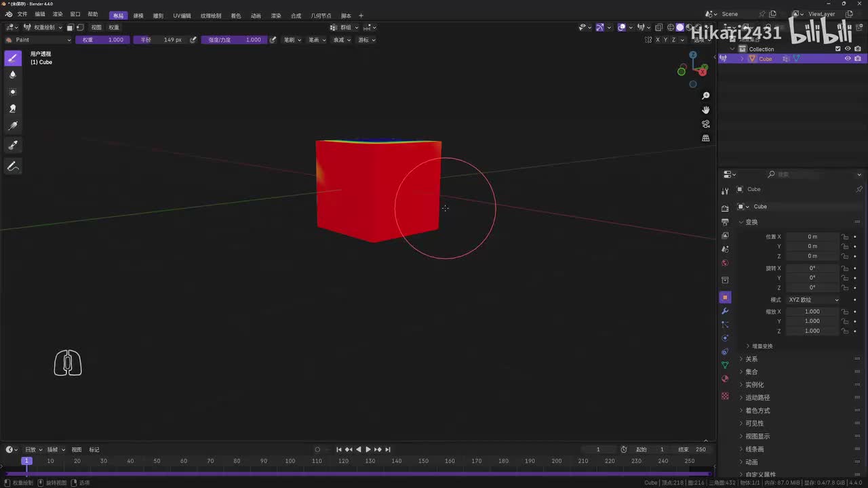Screen dimensions: 868x488
Task: Hide the Collection in viewport
Action: point(848,49)
